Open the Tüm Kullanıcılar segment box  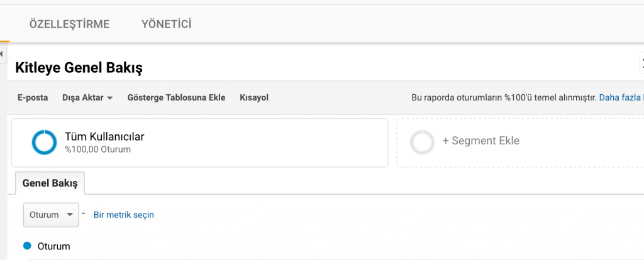pyautogui.click(x=199, y=143)
